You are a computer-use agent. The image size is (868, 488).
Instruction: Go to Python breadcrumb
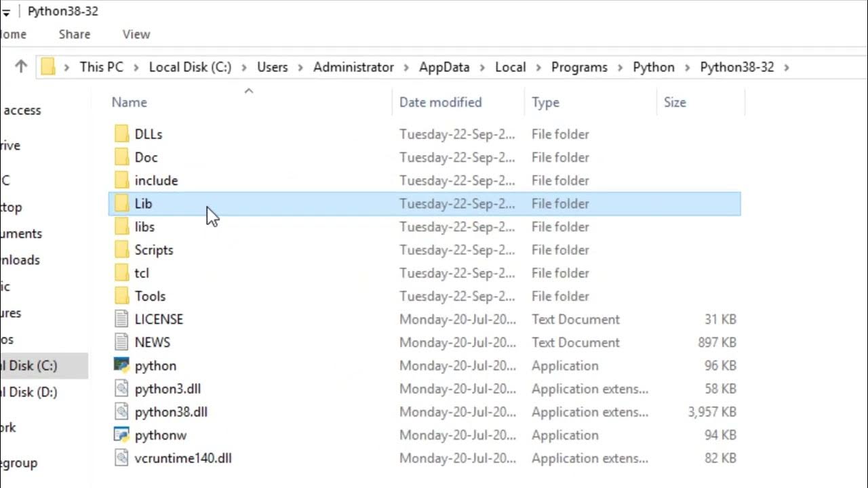[x=654, y=67]
